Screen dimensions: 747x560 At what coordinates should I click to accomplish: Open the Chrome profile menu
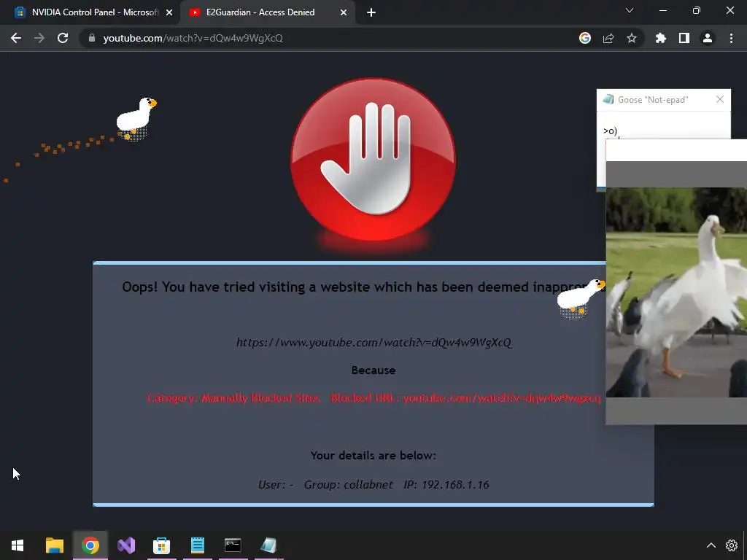pyautogui.click(x=708, y=38)
